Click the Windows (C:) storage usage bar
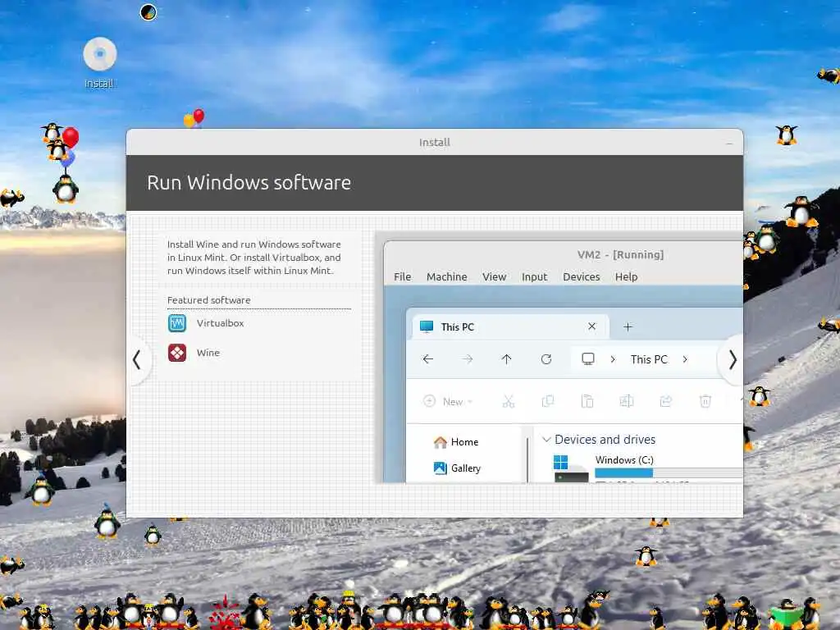The height and width of the screenshot is (630, 840). pos(669,472)
